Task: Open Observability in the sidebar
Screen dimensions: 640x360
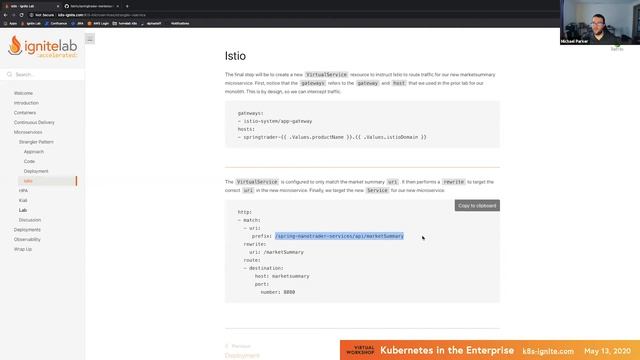Action: coord(27,240)
